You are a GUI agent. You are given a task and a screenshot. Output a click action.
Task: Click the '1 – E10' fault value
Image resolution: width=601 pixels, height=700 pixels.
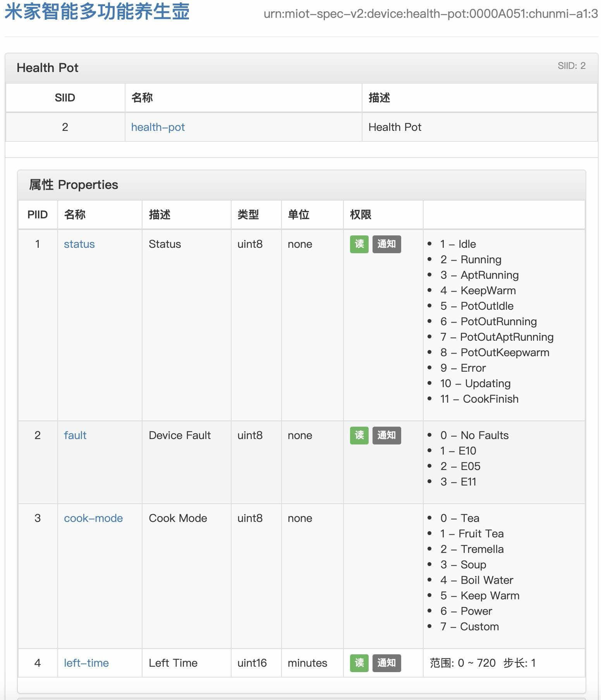[x=458, y=451]
